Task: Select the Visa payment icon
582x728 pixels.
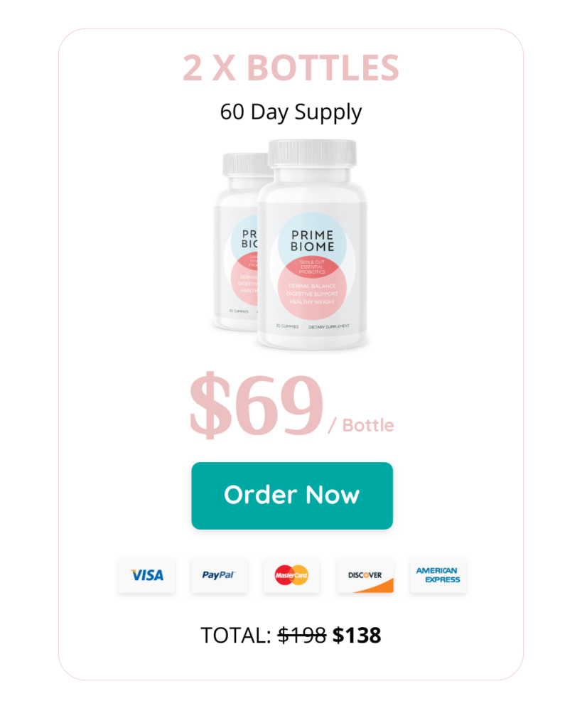Action: click(146, 575)
